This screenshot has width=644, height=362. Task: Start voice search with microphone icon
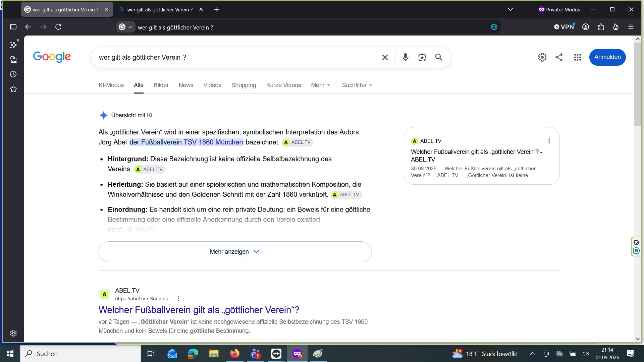click(405, 57)
